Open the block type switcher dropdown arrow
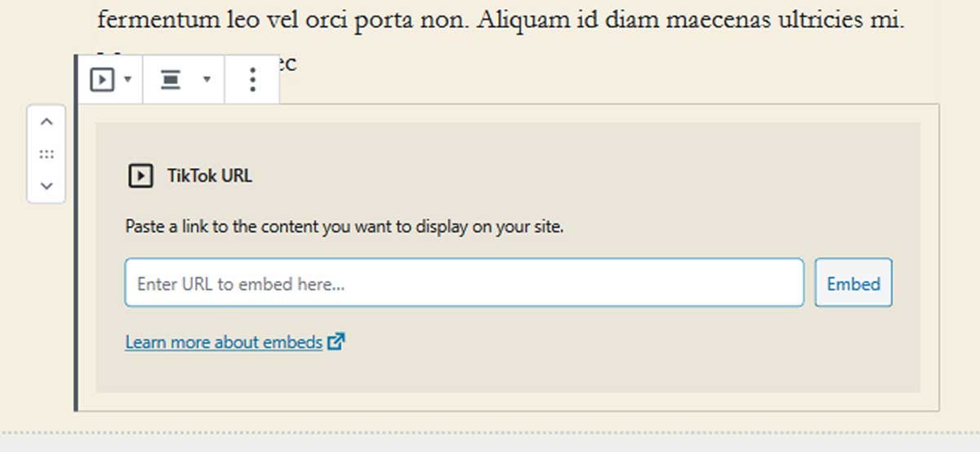This screenshot has width=980, height=452. 128,80
